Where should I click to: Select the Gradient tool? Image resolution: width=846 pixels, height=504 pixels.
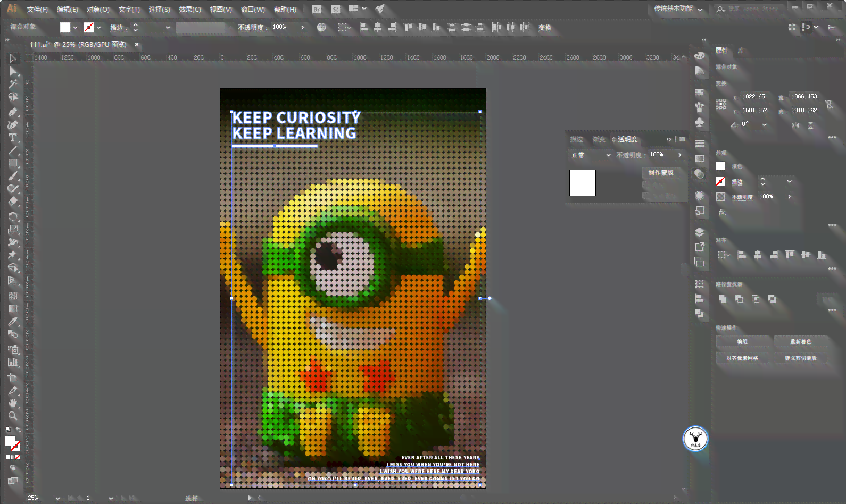click(x=13, y=309)
